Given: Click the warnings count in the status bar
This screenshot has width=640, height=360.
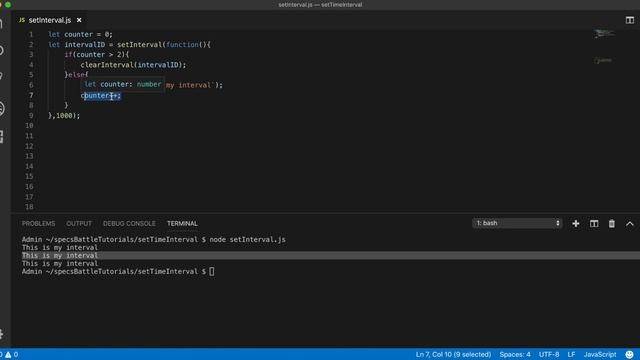Looking at the screenshot, I should [x=12, y=354].
